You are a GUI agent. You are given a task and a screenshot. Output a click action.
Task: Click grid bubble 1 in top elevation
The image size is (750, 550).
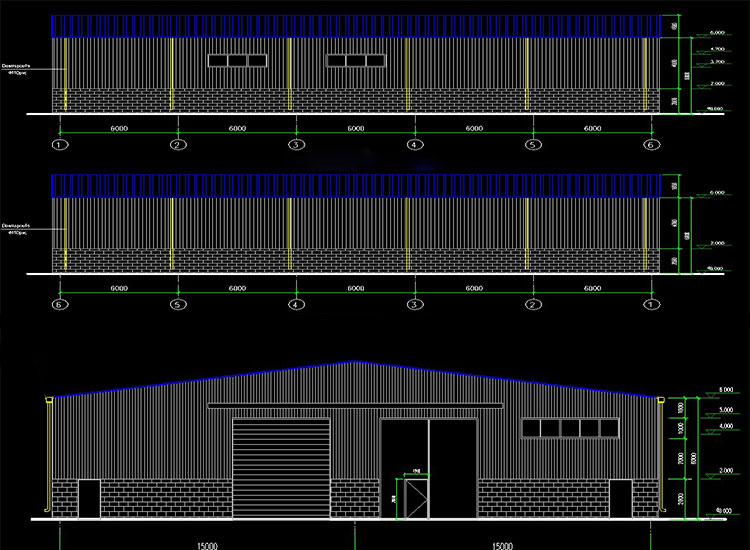point(61,145)
